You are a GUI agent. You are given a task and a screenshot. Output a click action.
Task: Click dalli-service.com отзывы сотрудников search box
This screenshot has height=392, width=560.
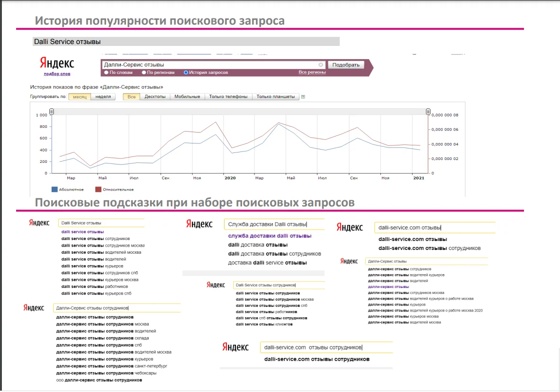pos(326,347)
